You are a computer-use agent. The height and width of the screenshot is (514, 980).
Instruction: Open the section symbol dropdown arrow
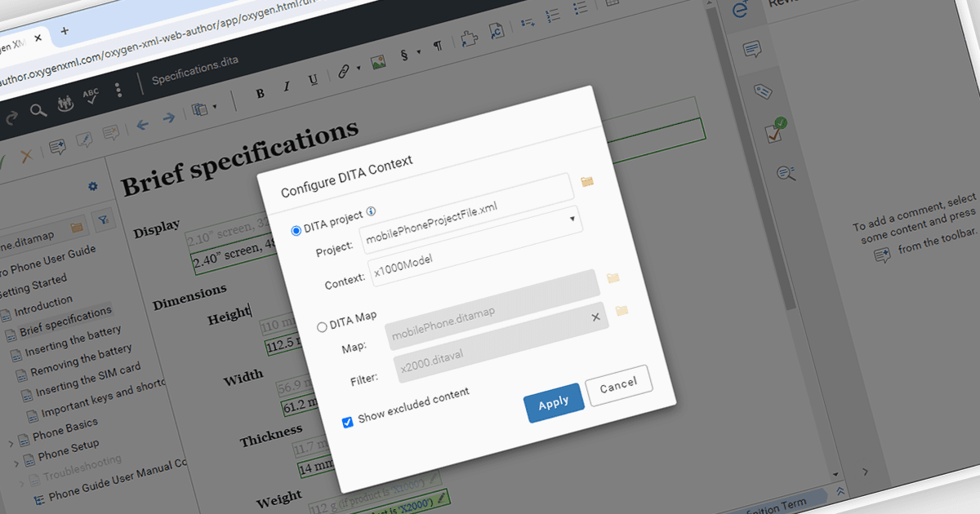coord(420,51)
